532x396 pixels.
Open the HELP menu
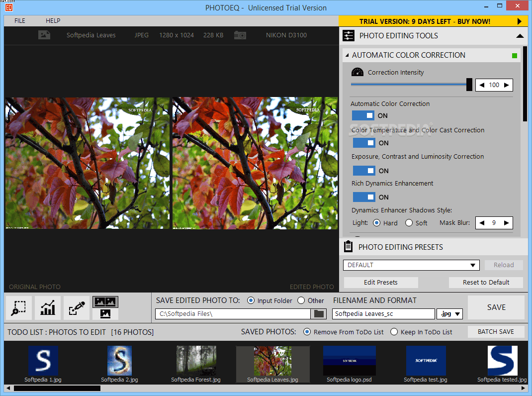click(x=53, y=21)
